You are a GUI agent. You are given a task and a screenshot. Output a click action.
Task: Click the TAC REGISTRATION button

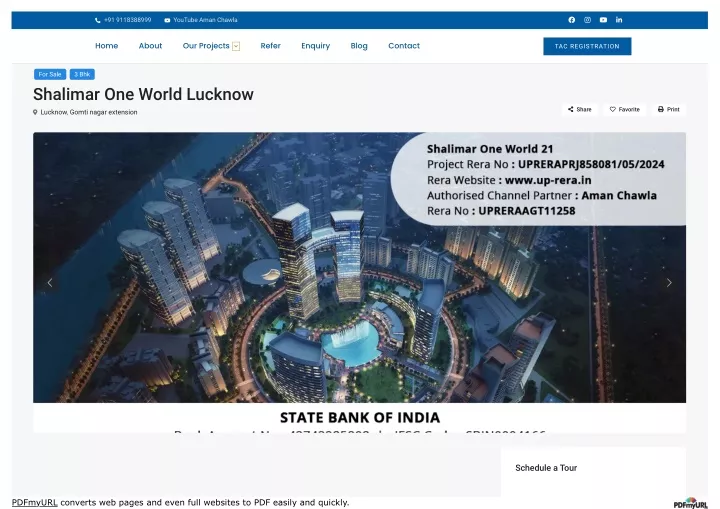tap(587, 46)
